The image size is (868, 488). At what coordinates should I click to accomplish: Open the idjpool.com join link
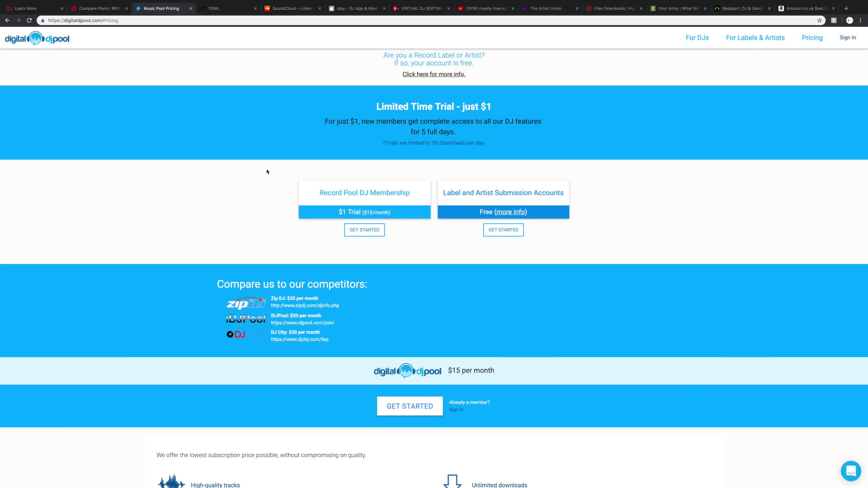303,323
